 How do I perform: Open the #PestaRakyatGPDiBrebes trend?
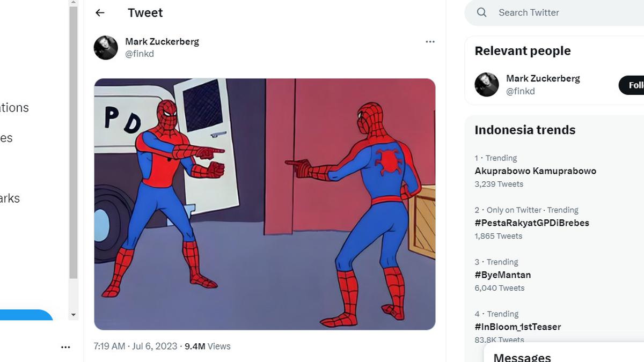click(x=532, y=223)
